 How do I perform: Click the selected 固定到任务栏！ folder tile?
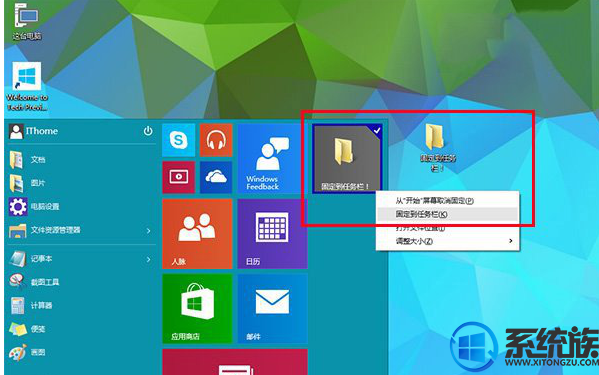click(347, 158)
